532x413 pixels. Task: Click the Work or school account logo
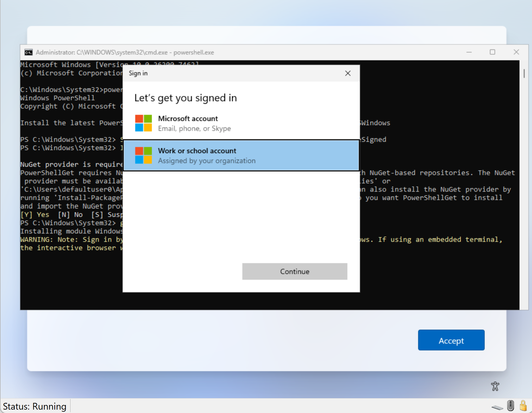coord(143,155)
